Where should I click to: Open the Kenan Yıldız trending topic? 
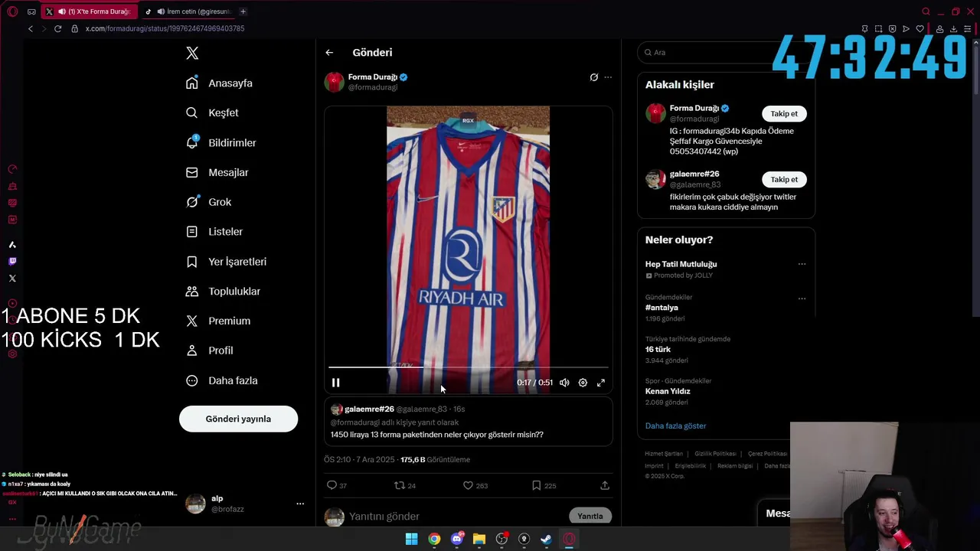coord(668,391)
